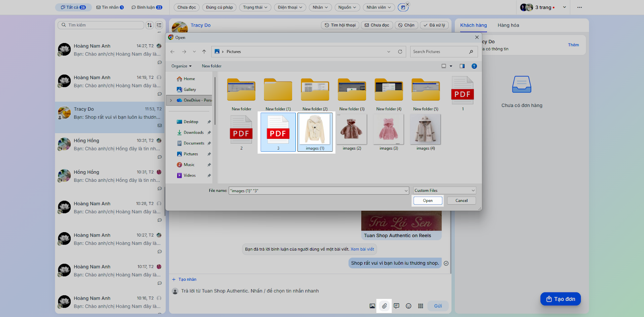644x317 pixels.
Task: Open the grid apps icon beside Gửi
Action: pos(421,306)
